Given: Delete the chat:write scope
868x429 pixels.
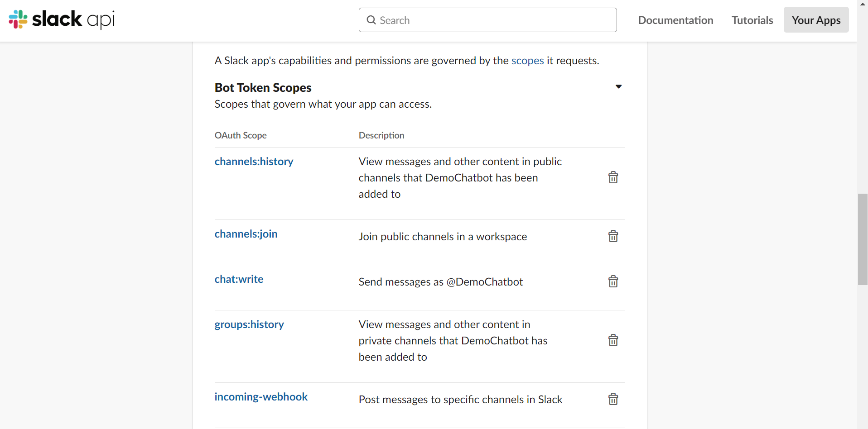Looking at the screenshot, I should pyautogui.click(x=613, y=281).
